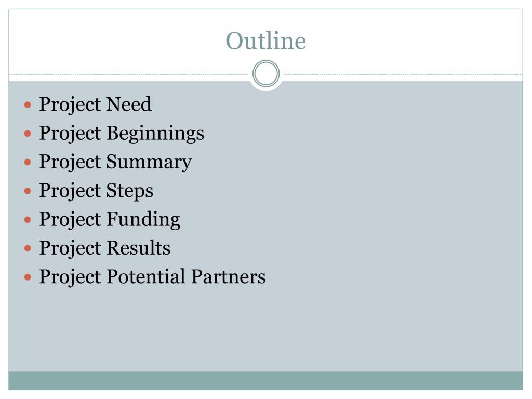Click the dashed divider line right of circle
532x399 pixels.
403,74
